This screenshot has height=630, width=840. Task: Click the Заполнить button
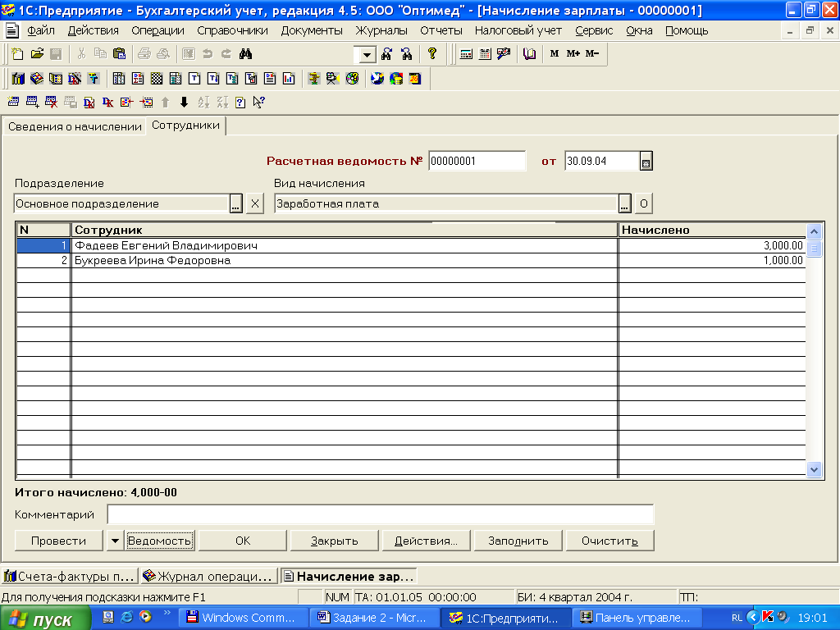(518, 541)
